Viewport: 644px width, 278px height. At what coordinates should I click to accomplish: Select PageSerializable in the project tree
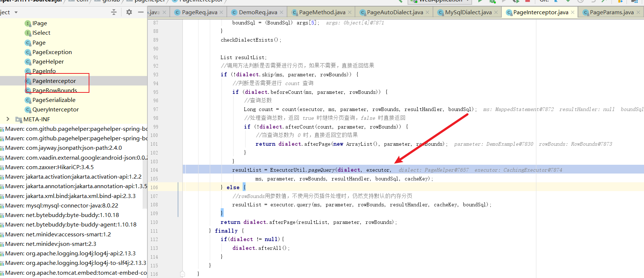[54, 100]
